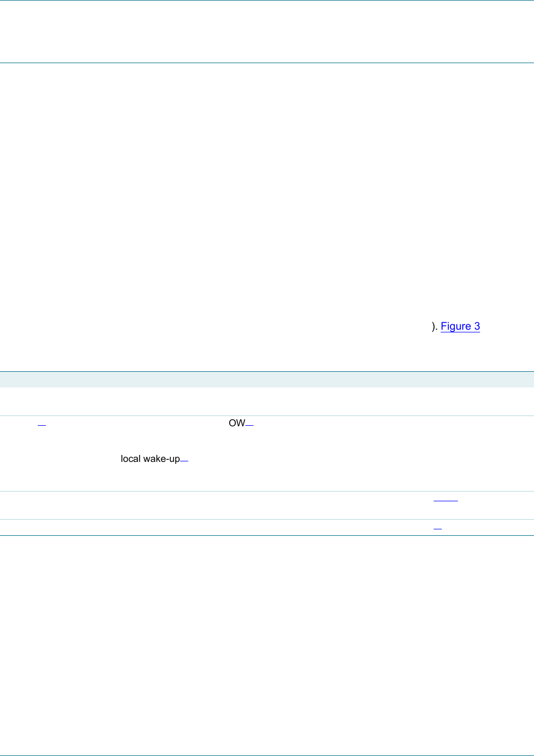Select the "local wake-up" text
This screenshot has height=756, width=534.
[x=150, y=459]
